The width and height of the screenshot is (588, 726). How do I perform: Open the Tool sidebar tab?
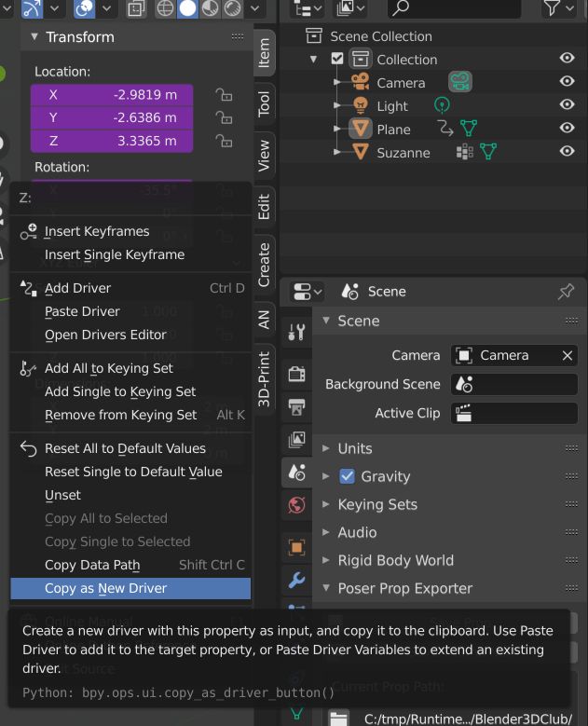(x=265, y=103)
